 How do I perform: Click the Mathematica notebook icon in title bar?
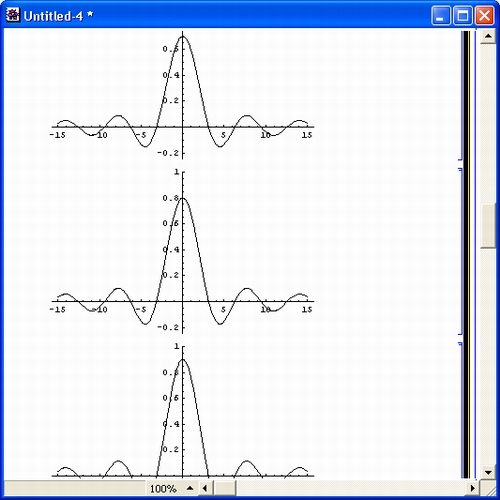[x=13, y=15]
